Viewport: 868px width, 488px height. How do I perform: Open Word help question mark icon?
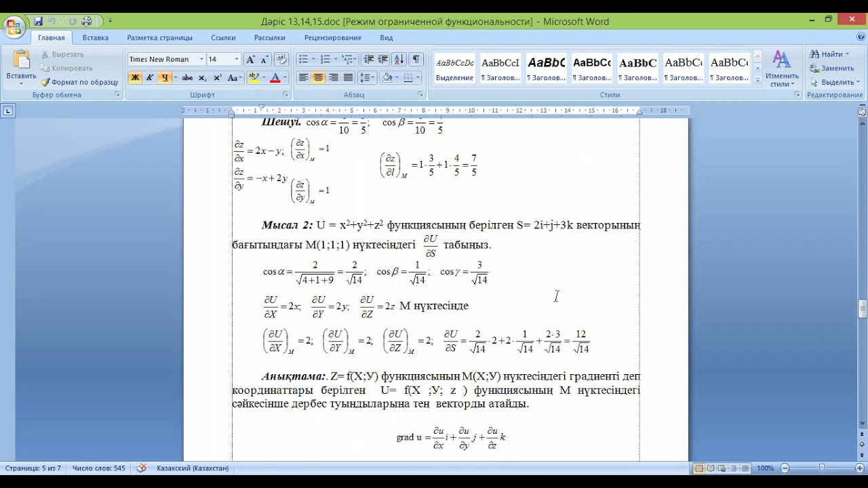[x=861, y=38]
